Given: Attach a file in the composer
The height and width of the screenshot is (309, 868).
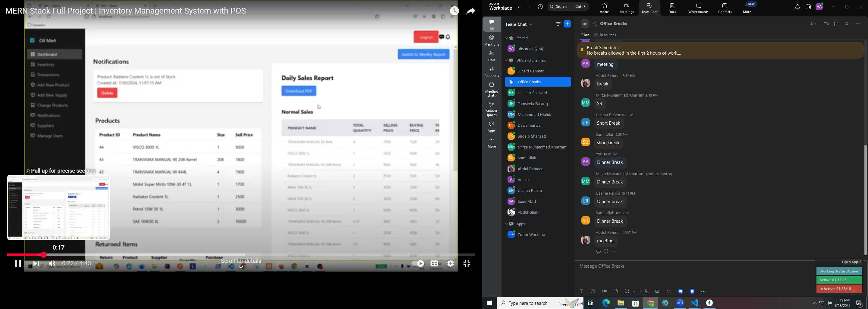Looking at the screenshot, I should tap(616, 291).
